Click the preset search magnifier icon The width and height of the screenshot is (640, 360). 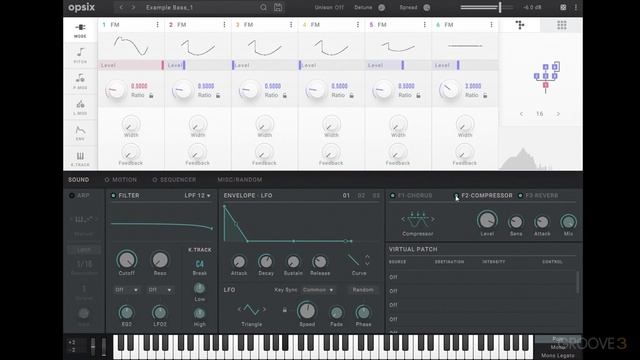point(264,7)
